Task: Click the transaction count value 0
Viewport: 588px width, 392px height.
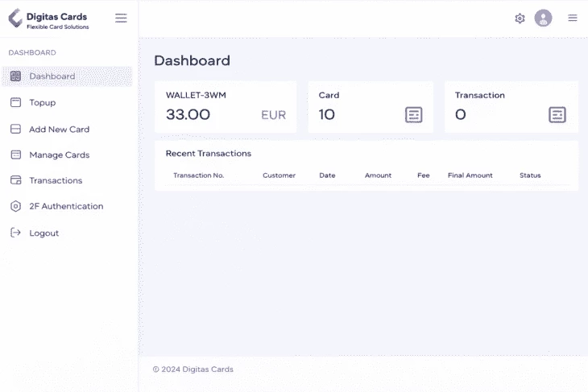Action: click(x=461, y=114)
